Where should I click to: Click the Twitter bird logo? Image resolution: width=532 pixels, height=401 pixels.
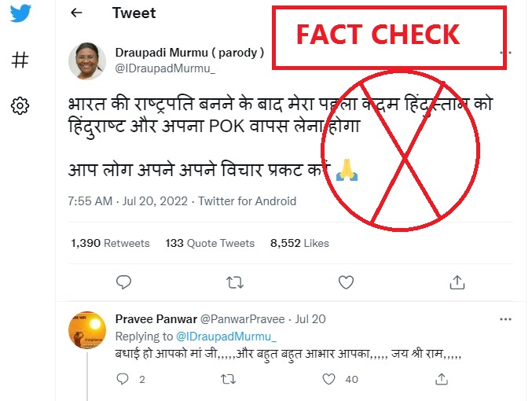[x=20, y=13]
